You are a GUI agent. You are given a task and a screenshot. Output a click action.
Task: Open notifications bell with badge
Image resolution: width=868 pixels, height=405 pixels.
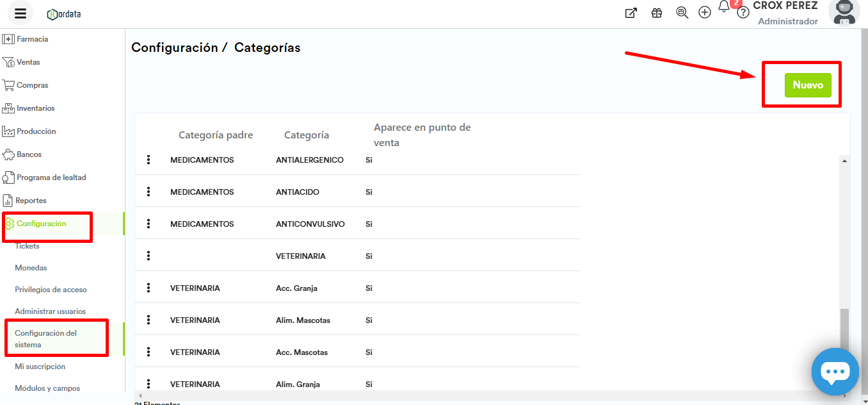pyautogui.click(x=725, y=7)
